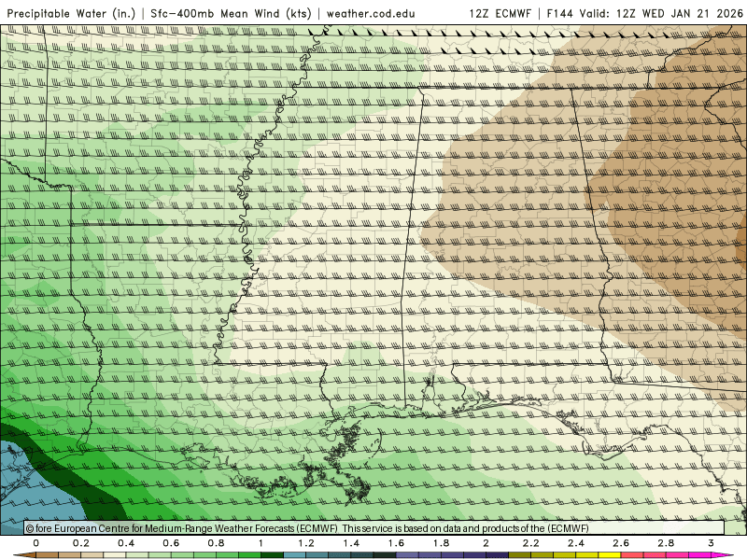The height and width of the screenshot is (560, 747).
Task: Click the '2.4' value on the color scale
Action: click(x=576, y=543)
